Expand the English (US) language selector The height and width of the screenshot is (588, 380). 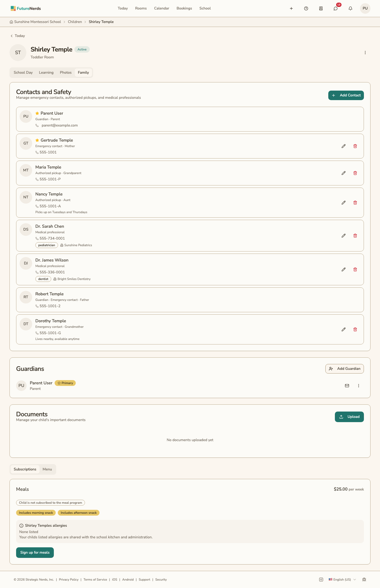(x=342, y=580)
